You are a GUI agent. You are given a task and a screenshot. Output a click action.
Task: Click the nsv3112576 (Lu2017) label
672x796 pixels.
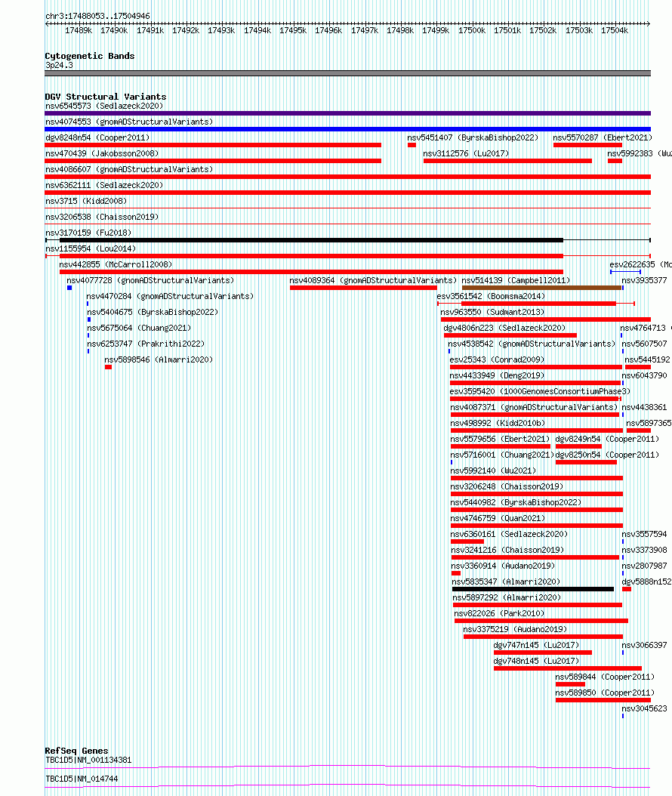[466, 153]
